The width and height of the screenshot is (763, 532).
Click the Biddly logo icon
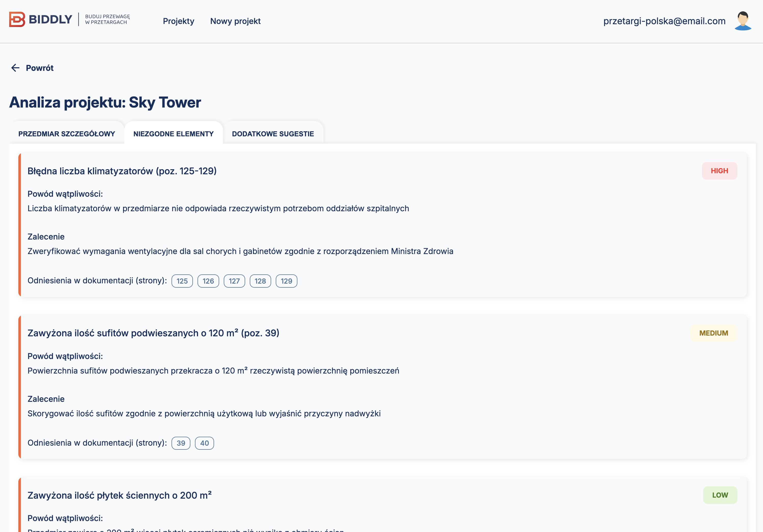click(x=17, y=19)
